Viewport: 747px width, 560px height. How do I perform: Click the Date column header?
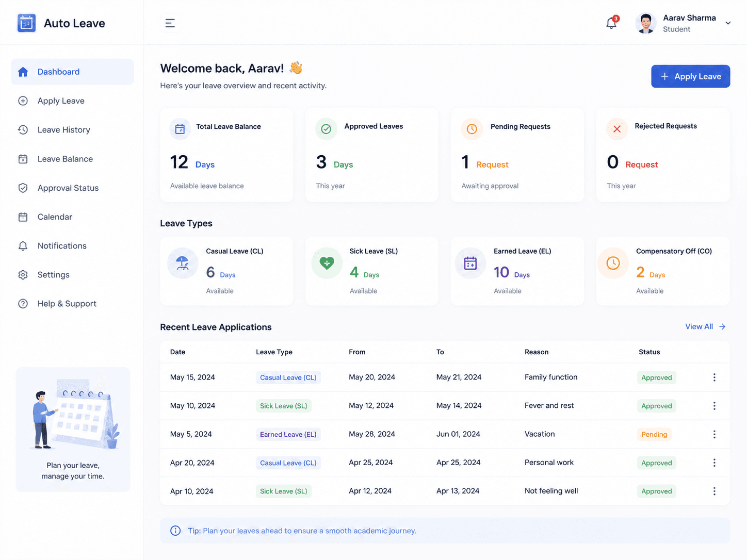[x=177, y=352]
